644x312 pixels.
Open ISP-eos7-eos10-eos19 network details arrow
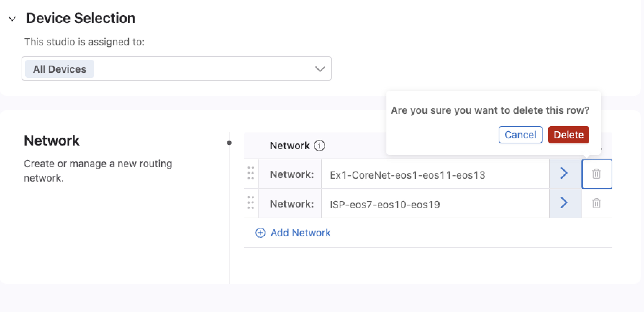click(x=564, y=203)
